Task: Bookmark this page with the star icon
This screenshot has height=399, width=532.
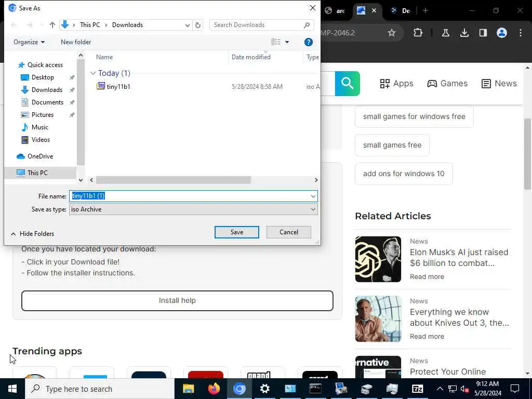Action: (392, 33)
